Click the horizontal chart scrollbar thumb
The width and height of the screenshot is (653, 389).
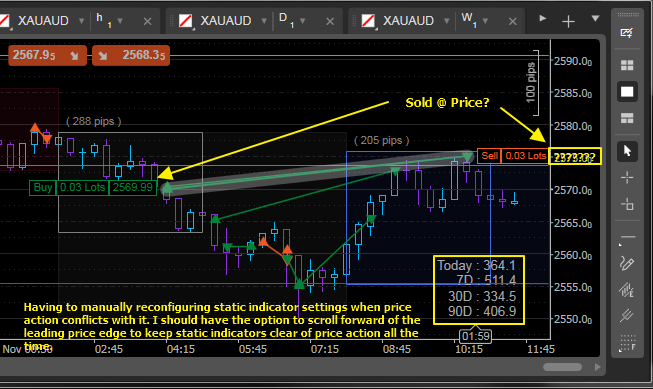click(x=562, y=367)
